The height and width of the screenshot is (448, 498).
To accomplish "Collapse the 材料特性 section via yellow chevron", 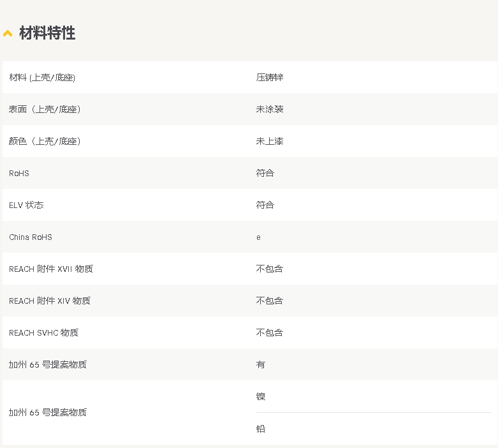I will 8,33.
